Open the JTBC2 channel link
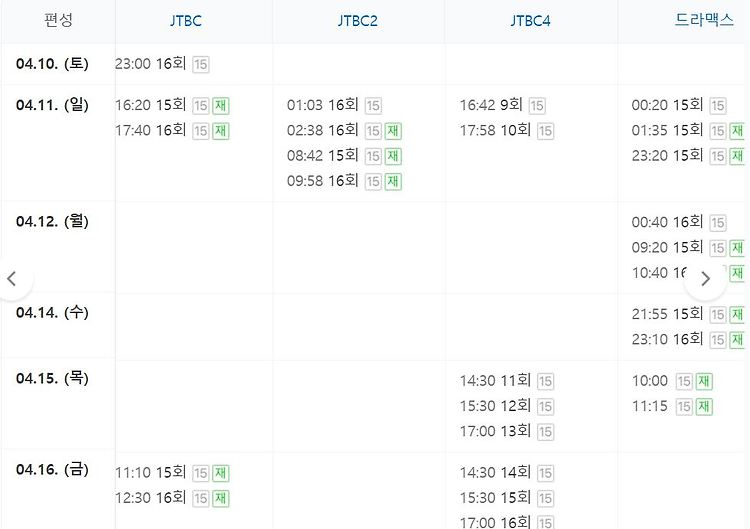The height and width of the screenshot is (529, 750). (357, 21)
